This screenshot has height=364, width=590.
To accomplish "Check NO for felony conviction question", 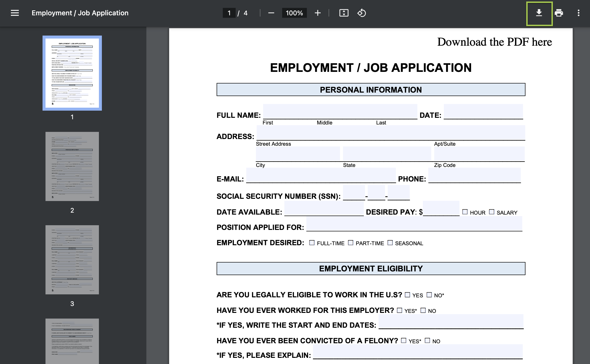I will click(x=427, y=341).
